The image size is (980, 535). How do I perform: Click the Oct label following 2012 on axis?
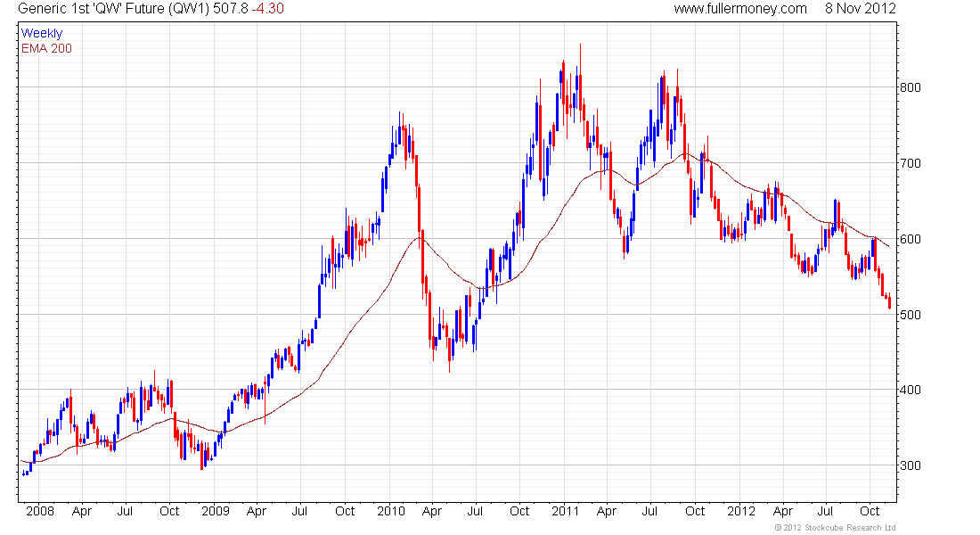[x=870, y=511]
